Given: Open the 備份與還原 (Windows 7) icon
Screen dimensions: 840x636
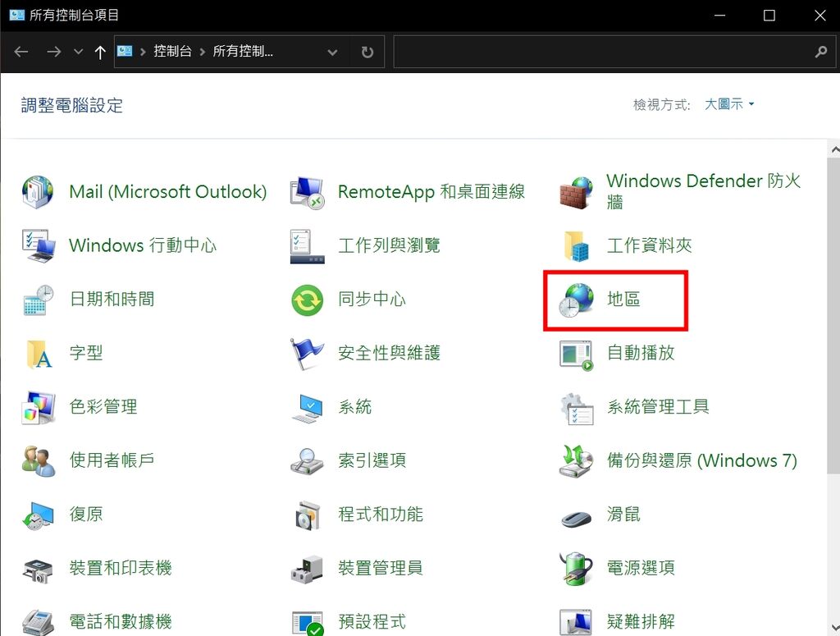Looking at the screenshot, I should pos(576,460).
